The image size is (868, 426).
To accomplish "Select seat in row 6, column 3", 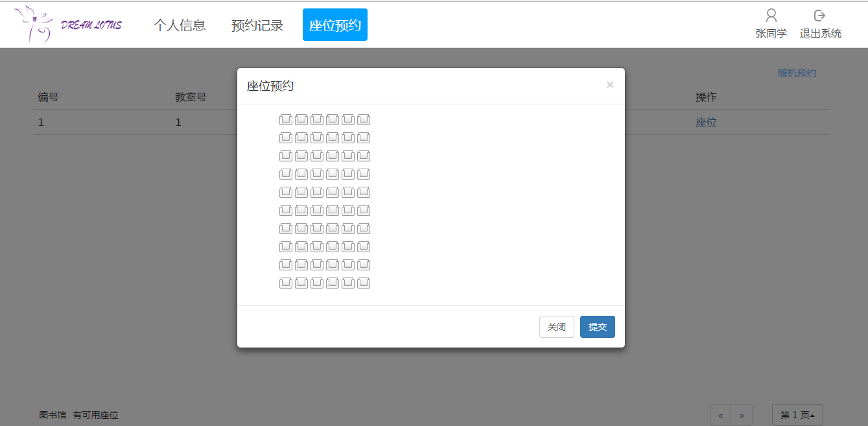I will pos(317,211).
